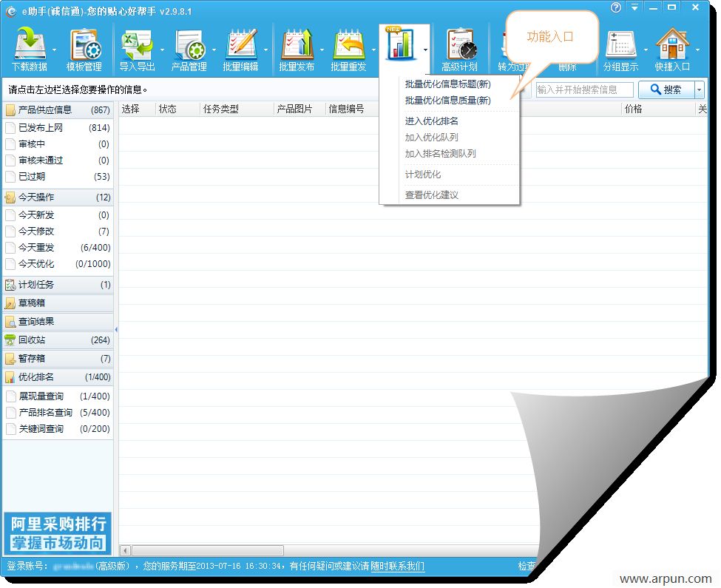Click the horizontal scrollbar left arrow
Viewport: 721px width, 588px height.
pyautogui.click(x=125, y=550)
